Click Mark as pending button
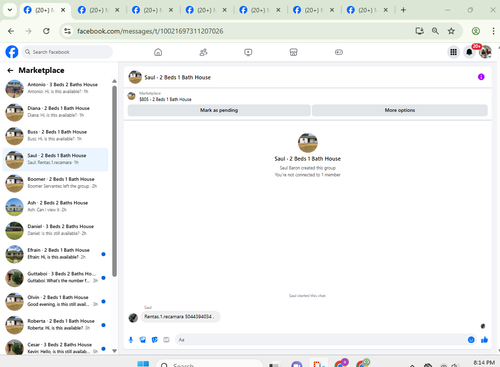The image size is (500, 367). [219, 110]
